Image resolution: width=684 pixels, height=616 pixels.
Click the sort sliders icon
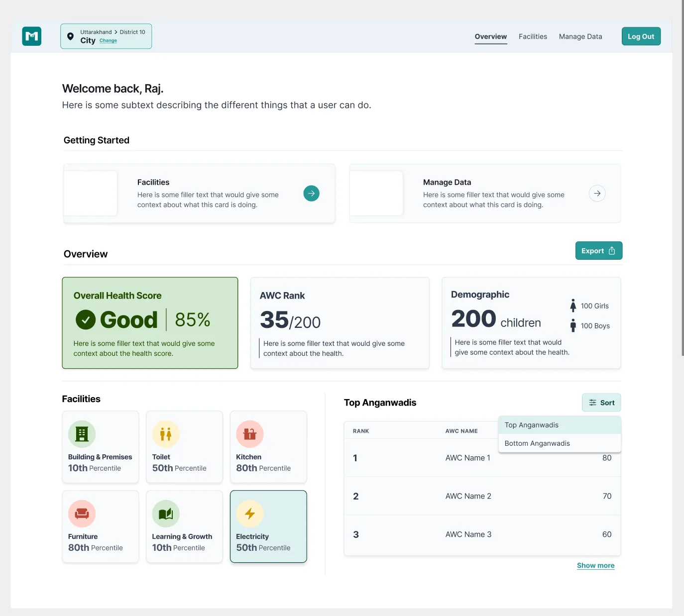point(592,403)
